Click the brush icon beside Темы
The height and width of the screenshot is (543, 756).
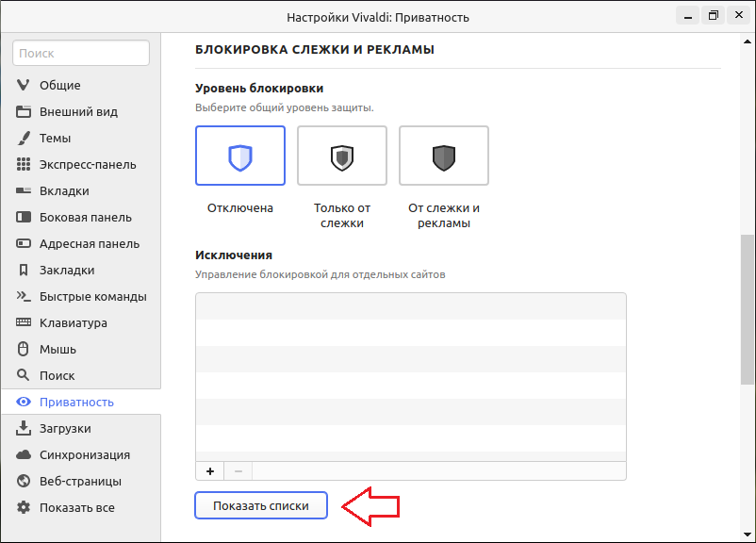click(x=24, y=138)
